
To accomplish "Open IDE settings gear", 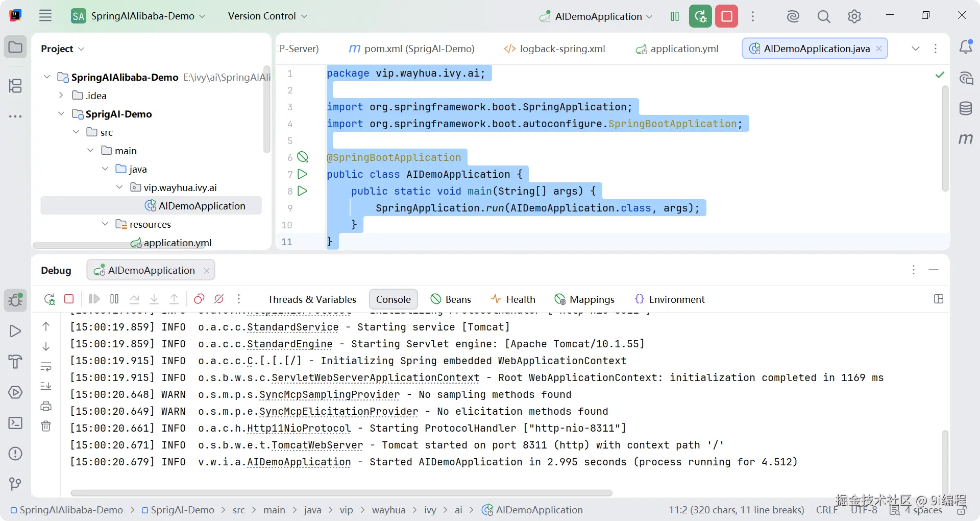I will [854, 16].
